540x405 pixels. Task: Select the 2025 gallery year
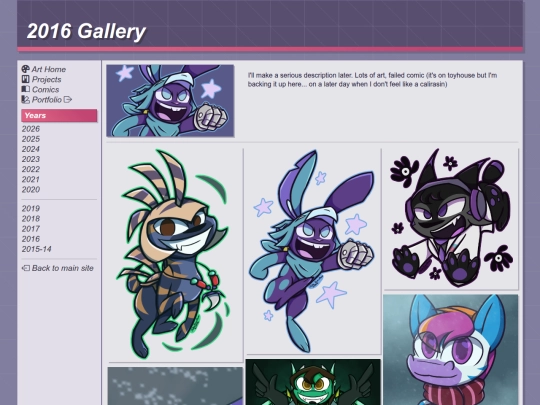coord(31,139)
